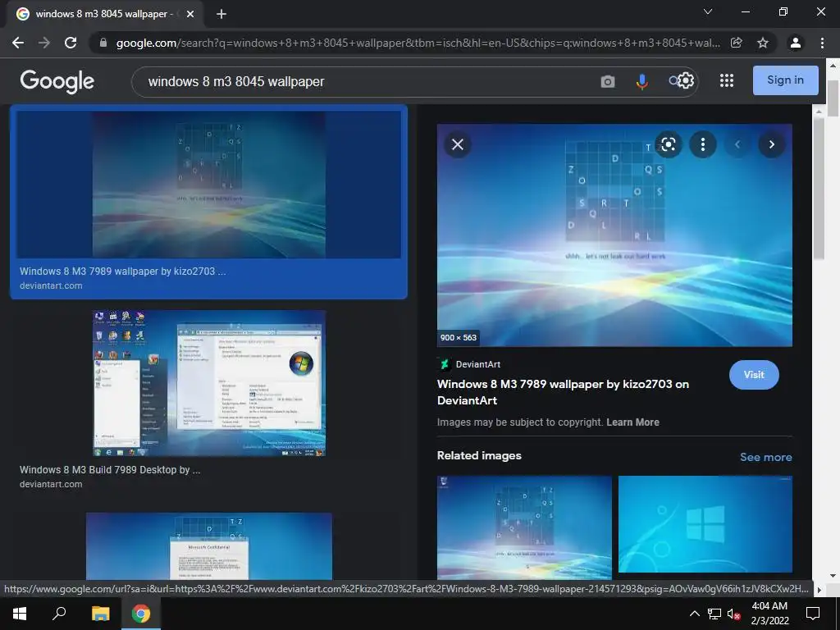Open taskbar search

[x=59, y=614]
